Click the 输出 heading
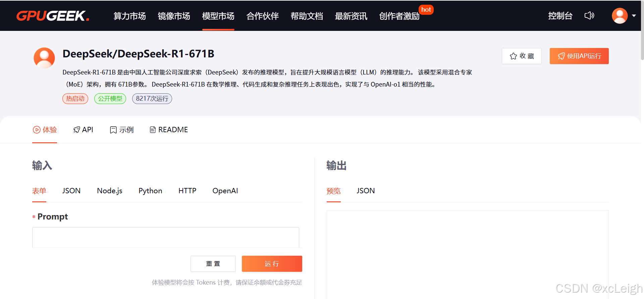Screen dimensions: 644x299 (x=336, y=165)
